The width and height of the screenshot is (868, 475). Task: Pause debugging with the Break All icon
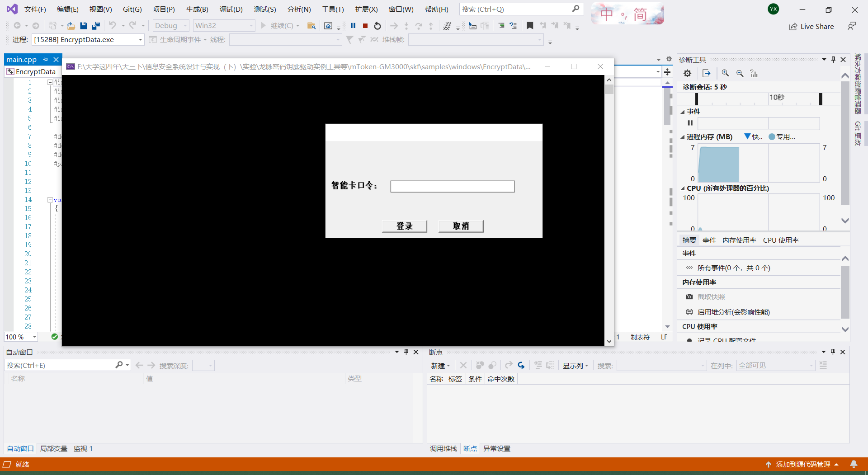(x=353, y=26)
